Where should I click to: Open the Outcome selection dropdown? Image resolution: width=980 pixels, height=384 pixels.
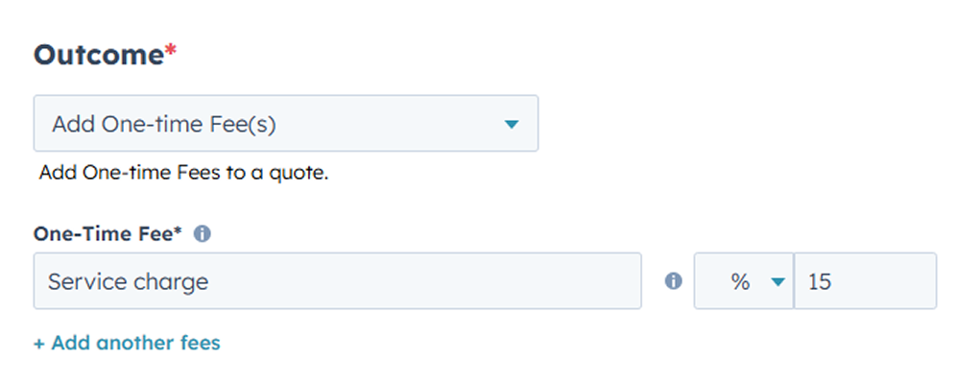click(x=285, y=123)
